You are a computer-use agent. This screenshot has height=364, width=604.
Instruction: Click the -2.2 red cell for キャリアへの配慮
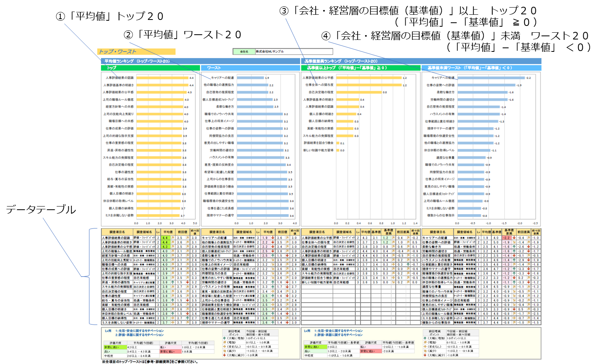click(x=506, y=238)
